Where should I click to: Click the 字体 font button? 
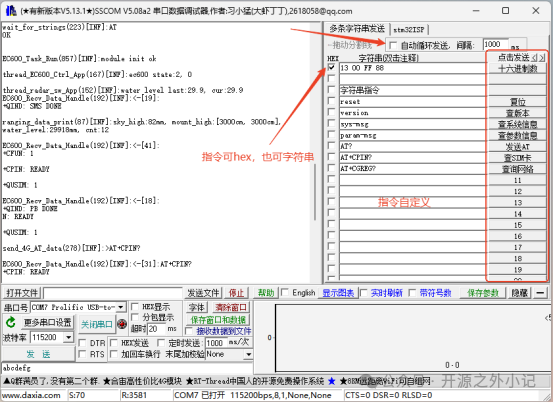point(196,307)
